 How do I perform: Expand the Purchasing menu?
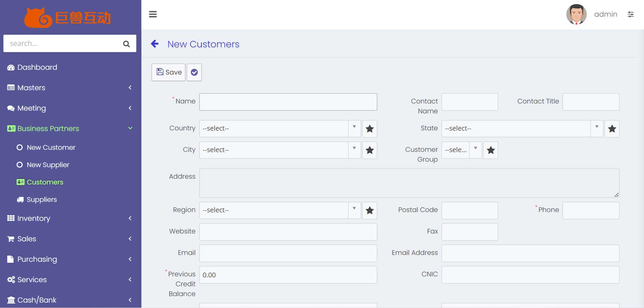pos(71,259)
